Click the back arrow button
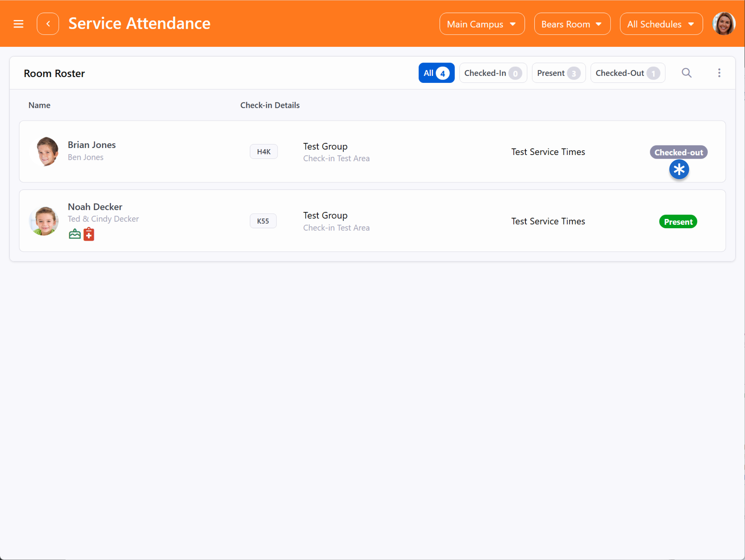 pos(48,24)
